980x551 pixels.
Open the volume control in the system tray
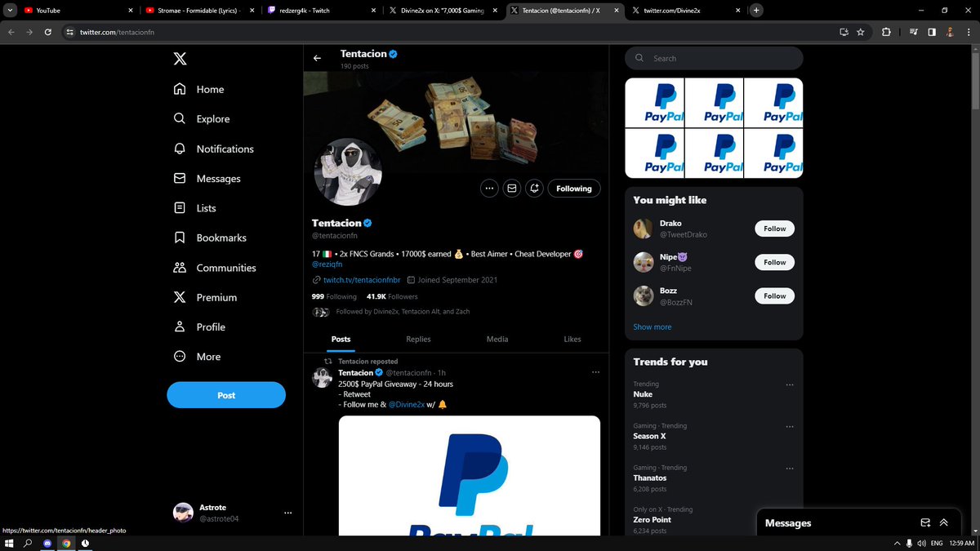click(x=921, y=543)
